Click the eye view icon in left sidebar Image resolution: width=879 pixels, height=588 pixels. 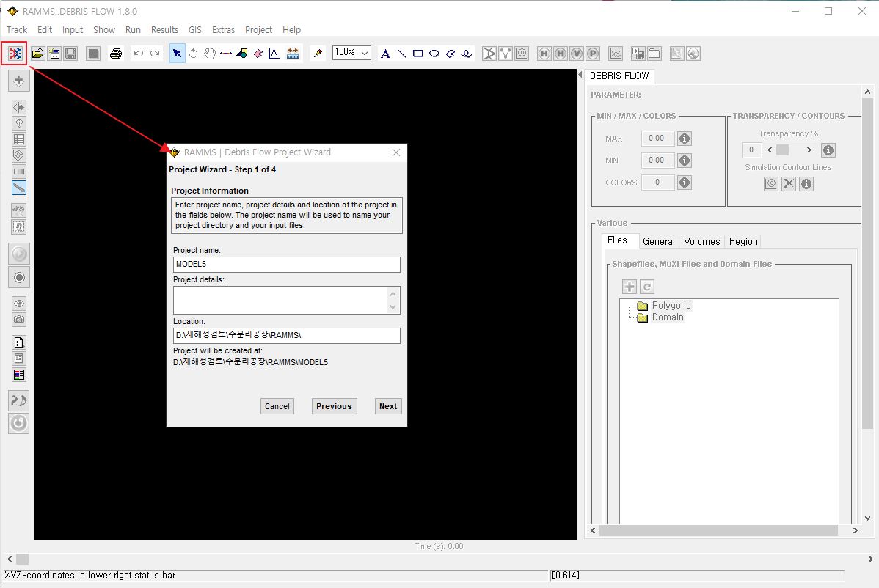[x=19, y=304]
